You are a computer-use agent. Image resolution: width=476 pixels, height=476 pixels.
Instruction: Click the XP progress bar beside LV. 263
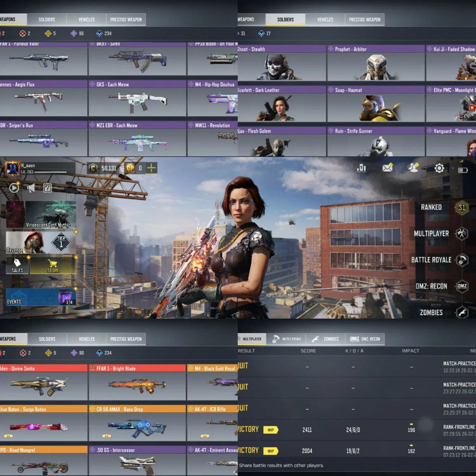[x=51, y=172]
